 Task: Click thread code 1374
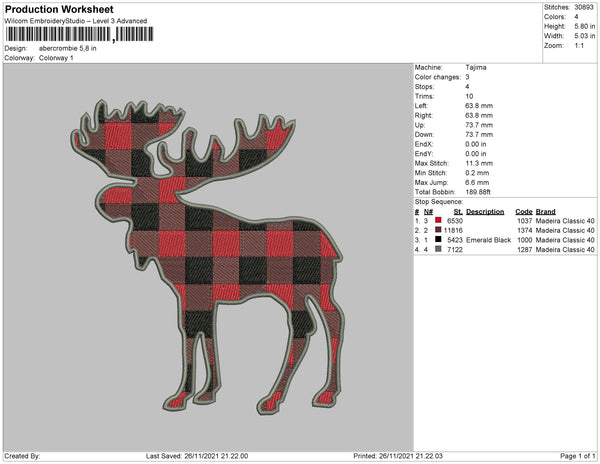point(525,230)
